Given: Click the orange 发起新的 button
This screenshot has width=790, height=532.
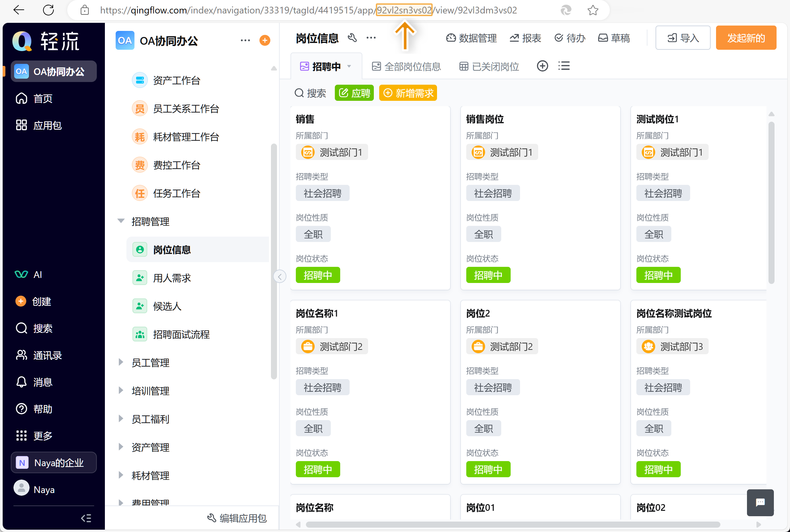Looking at the screenshot, I should [x=746, y=38].
